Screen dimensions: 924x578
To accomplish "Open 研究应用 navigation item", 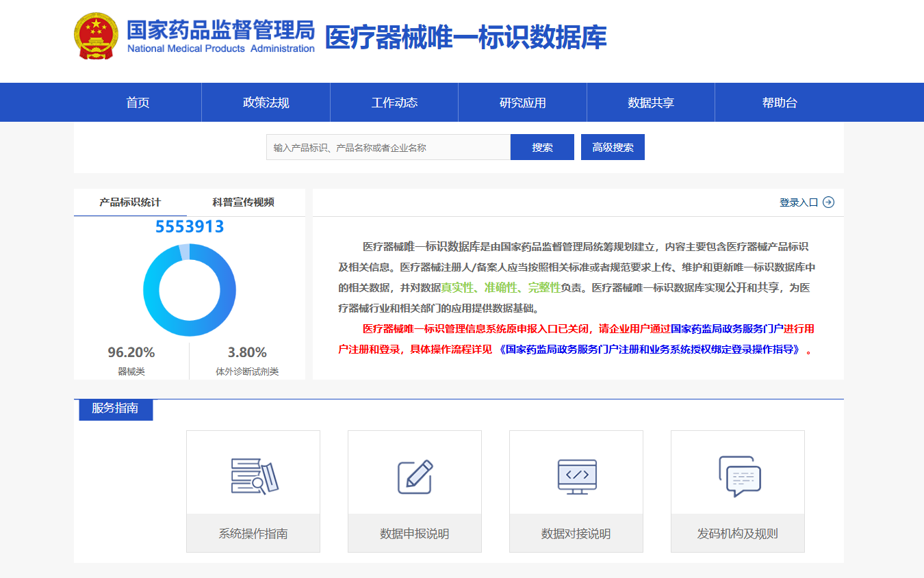I will 522,103.
